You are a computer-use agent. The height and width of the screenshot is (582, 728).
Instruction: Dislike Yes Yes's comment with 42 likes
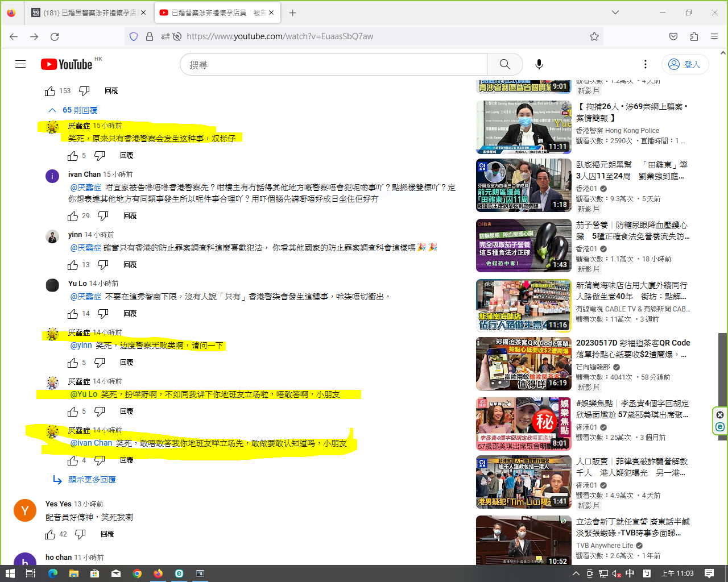click(80, 534)
